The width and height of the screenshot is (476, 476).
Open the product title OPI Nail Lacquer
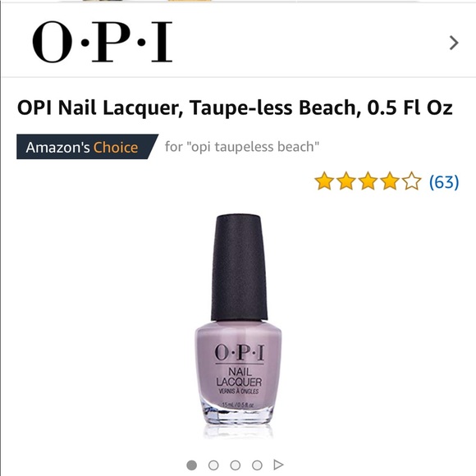(x=235, y=108)
